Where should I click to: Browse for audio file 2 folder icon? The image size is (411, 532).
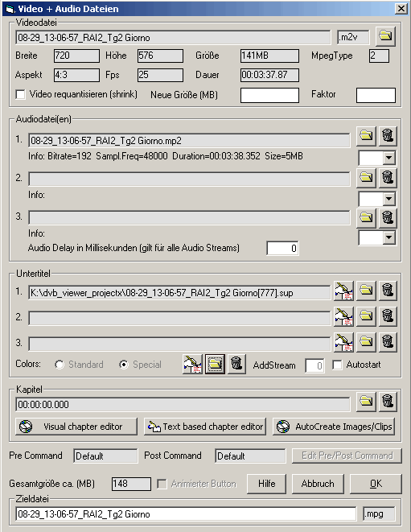[366, 177]
